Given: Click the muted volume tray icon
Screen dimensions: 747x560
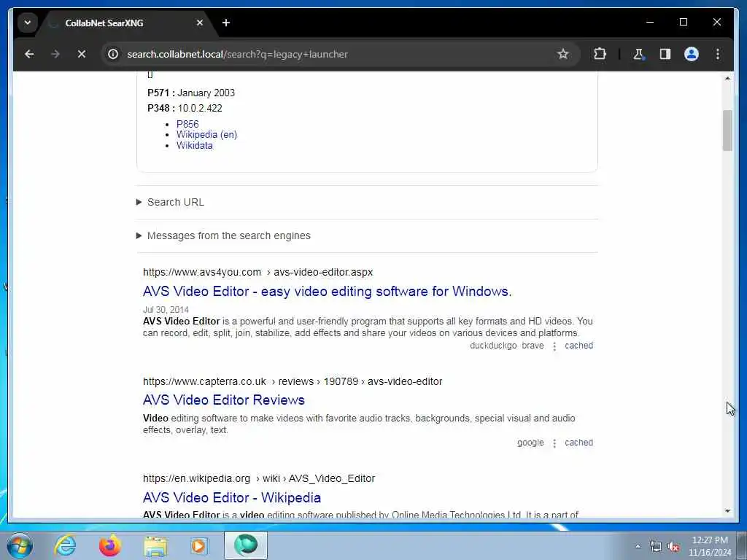Looking at the screenshot, I should 673,547.
